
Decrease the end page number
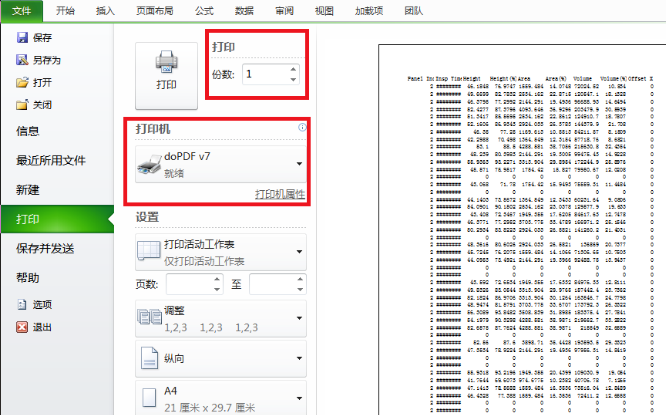point(300,289)
